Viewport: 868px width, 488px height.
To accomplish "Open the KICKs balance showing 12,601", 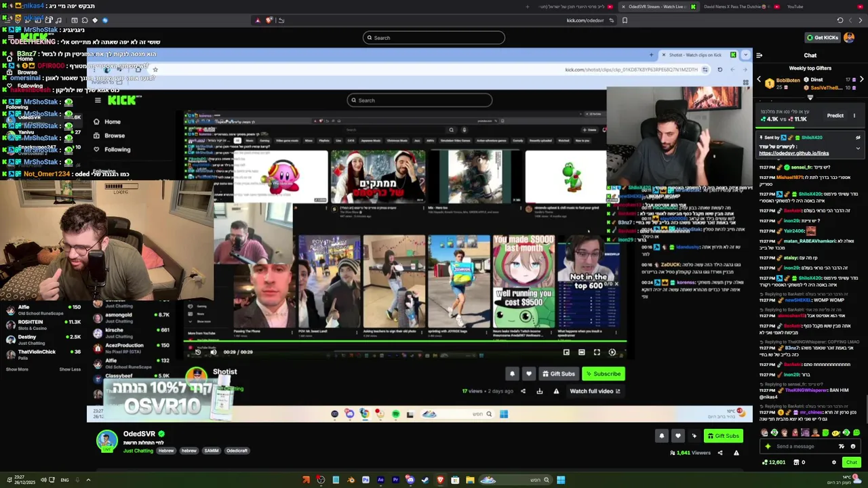I will [774, 462].
